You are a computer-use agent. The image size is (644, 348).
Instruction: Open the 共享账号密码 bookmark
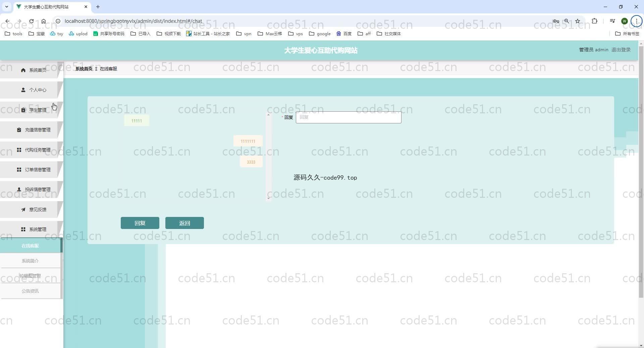click(x=109, y=34)
